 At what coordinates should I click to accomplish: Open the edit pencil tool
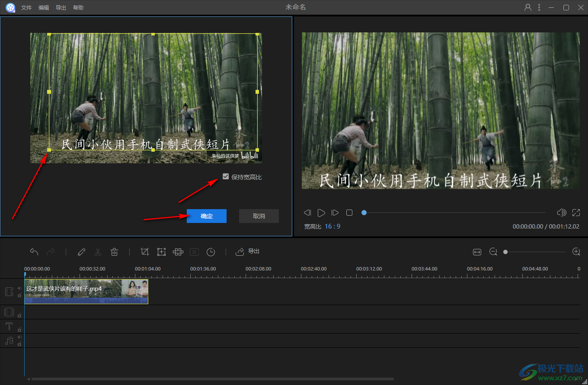tap(81, 252)
